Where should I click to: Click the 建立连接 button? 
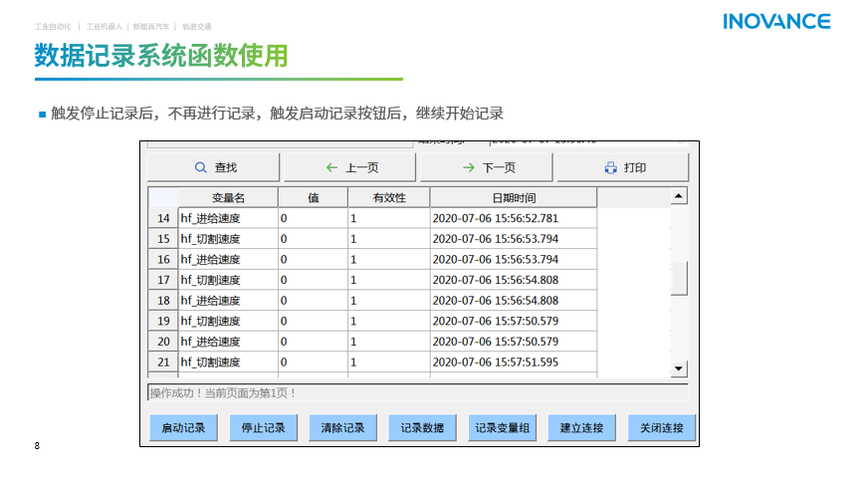pyautogui.click(x=581, y=427)
